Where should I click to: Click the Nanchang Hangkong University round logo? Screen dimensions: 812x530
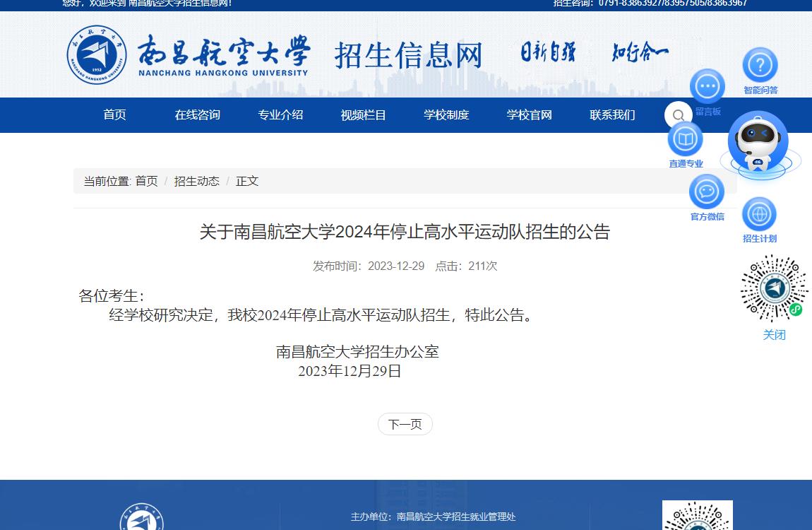click(96, 55)
